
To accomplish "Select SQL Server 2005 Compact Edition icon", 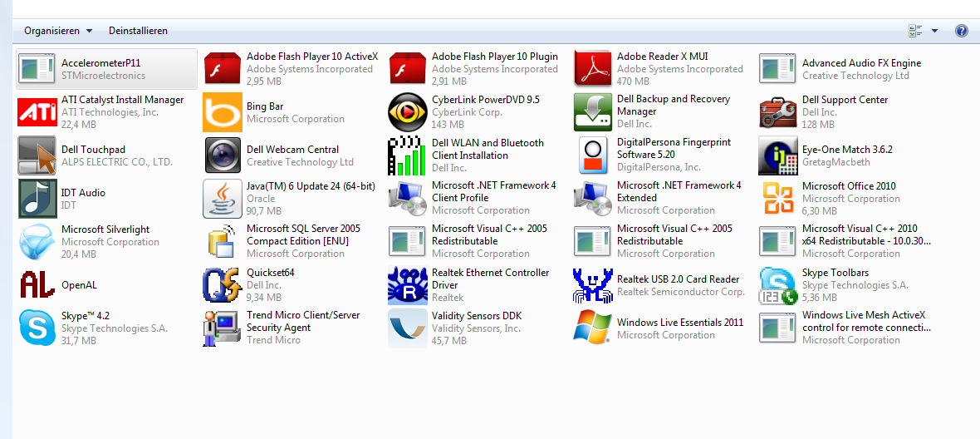I will (x=223, y=241).
